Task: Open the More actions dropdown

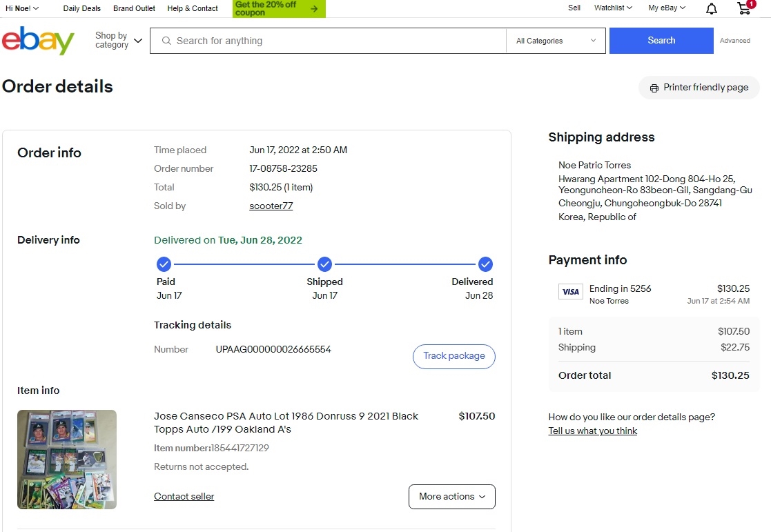Action: pyautogui.click(x=452, y=497)
